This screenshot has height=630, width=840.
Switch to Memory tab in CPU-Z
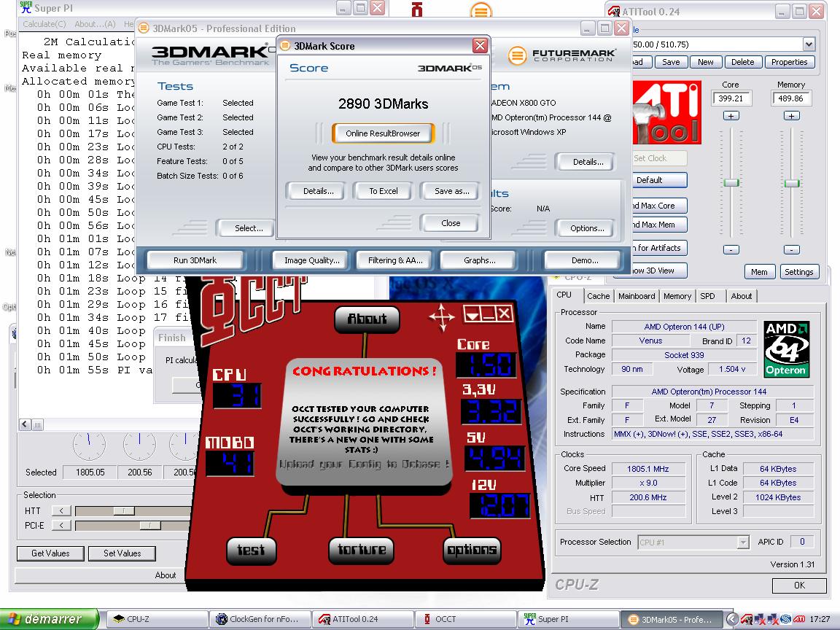[677, 296]
